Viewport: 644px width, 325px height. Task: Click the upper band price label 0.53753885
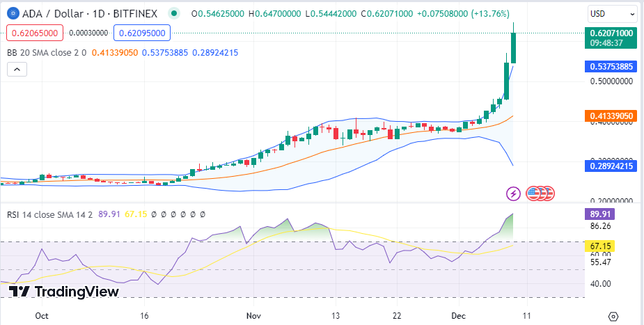pos(611,66)
